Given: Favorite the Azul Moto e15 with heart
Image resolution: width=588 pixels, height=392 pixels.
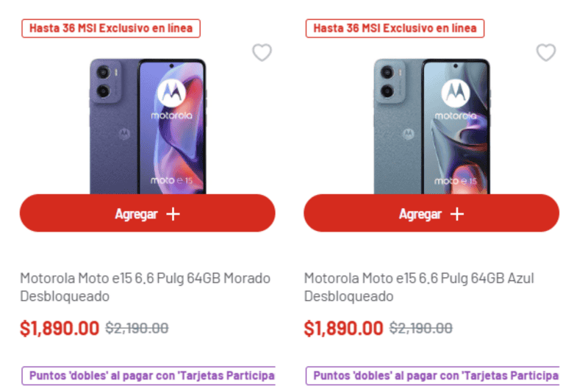Looking at the screenshot, I should click(x=545, y=52).
